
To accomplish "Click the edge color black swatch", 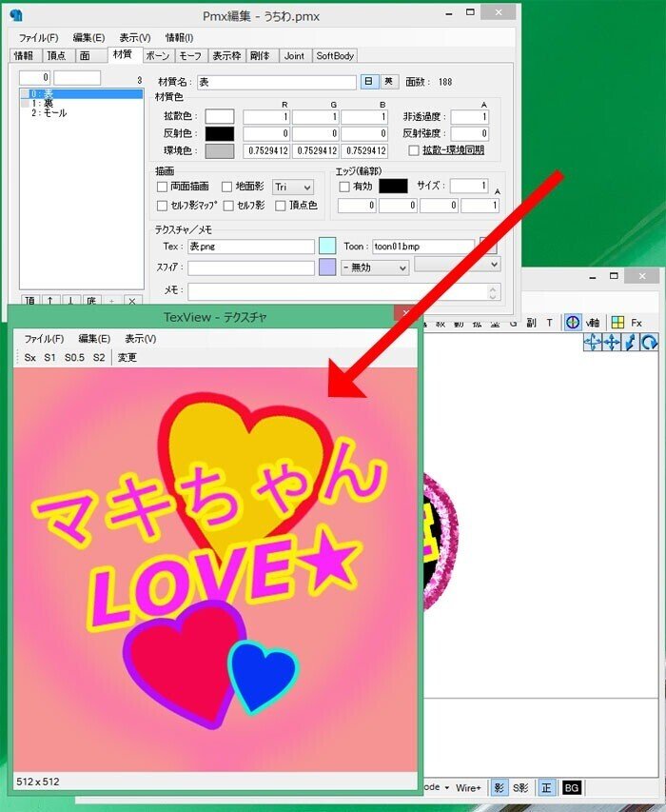I will pos(393,187).
